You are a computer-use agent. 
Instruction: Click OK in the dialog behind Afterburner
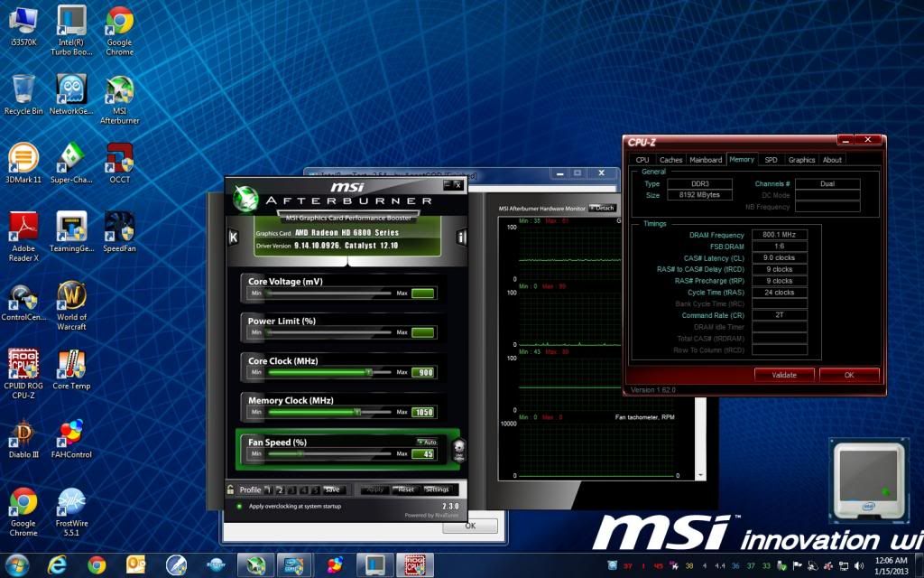pyautogui.click(x=470, y=526)
